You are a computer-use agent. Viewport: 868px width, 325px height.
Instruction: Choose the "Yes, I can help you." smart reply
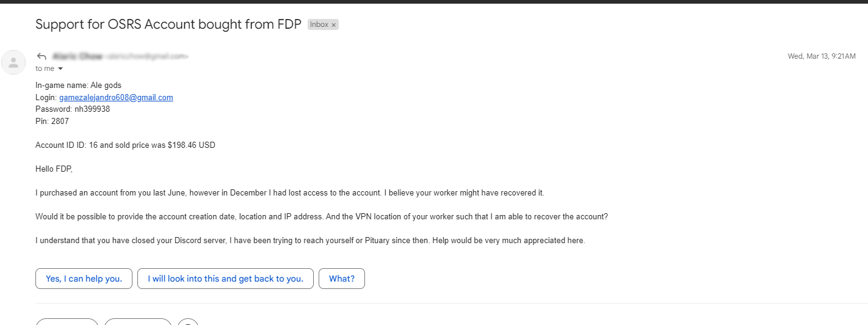(x=84, y=279)
